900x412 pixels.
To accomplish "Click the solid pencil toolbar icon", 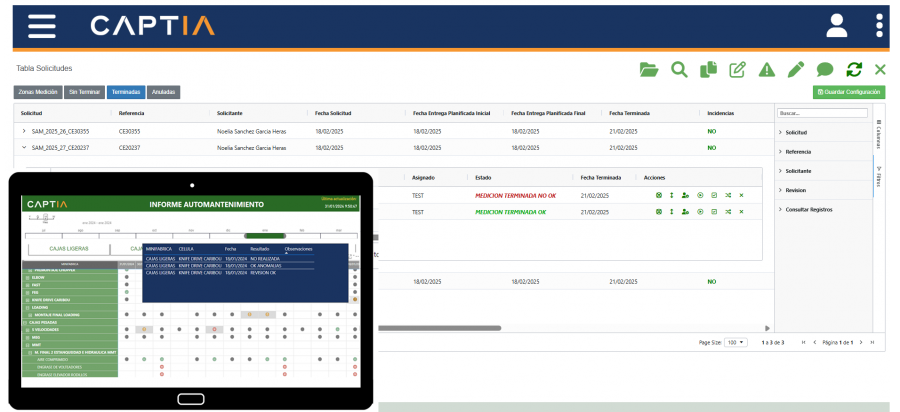I will coord(796,70).
